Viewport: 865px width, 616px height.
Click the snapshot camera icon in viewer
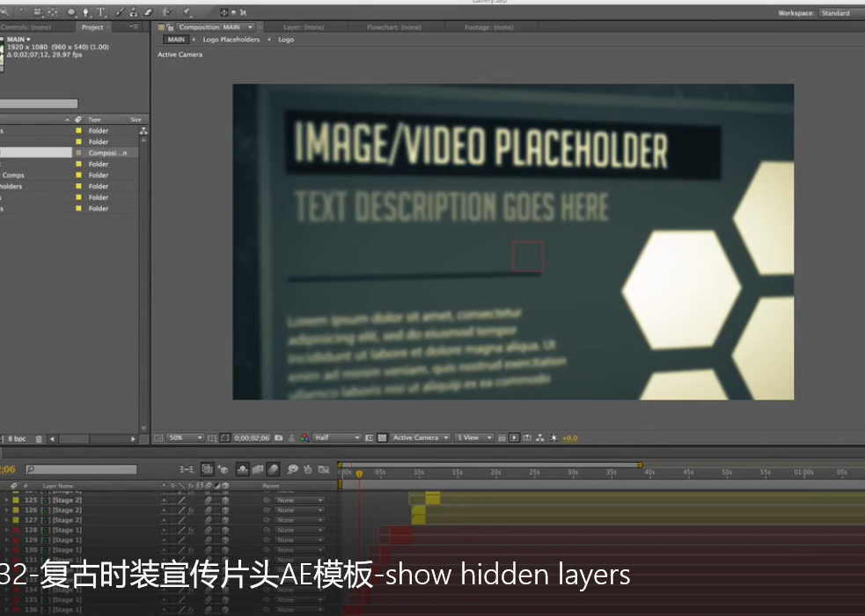tap(279, 437)
